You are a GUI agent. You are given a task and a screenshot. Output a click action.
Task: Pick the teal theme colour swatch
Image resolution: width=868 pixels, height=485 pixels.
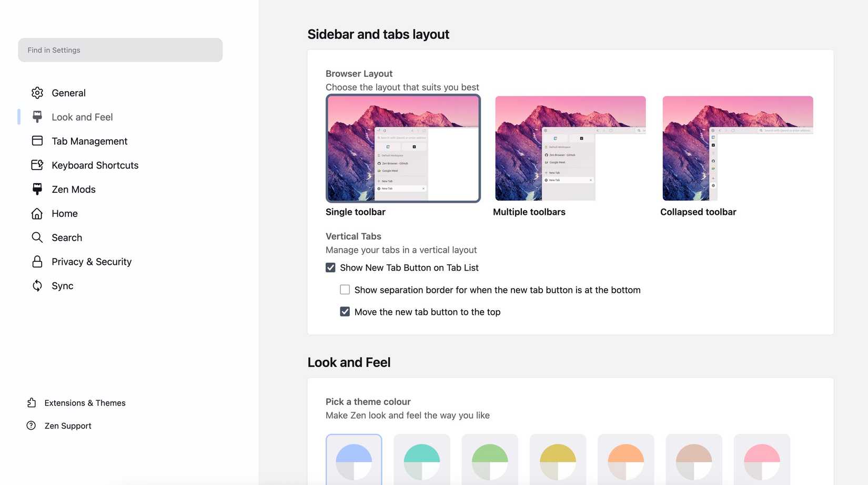(x=422, y=461)
